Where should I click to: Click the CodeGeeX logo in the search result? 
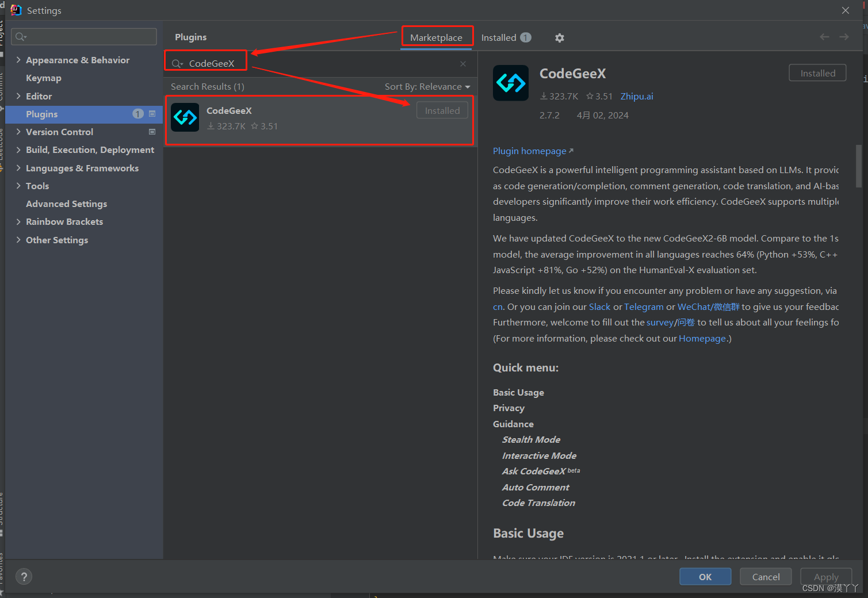(x=185, y=117)
